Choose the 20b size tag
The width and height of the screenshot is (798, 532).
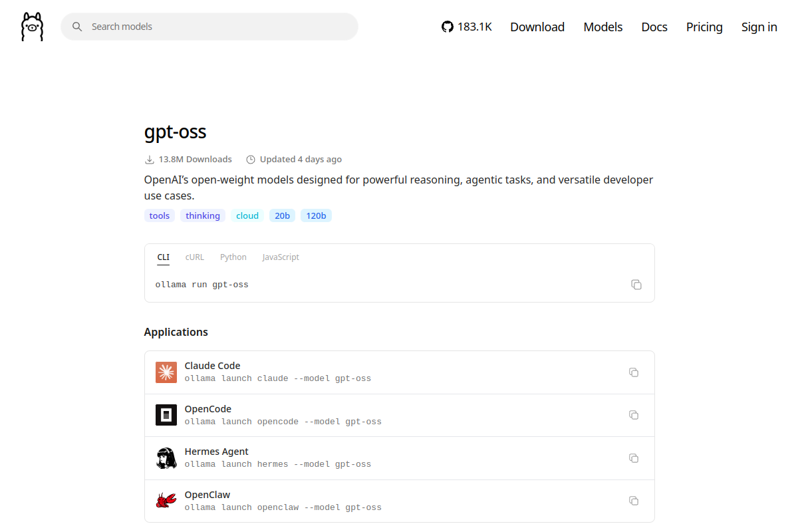coord(283,215)
